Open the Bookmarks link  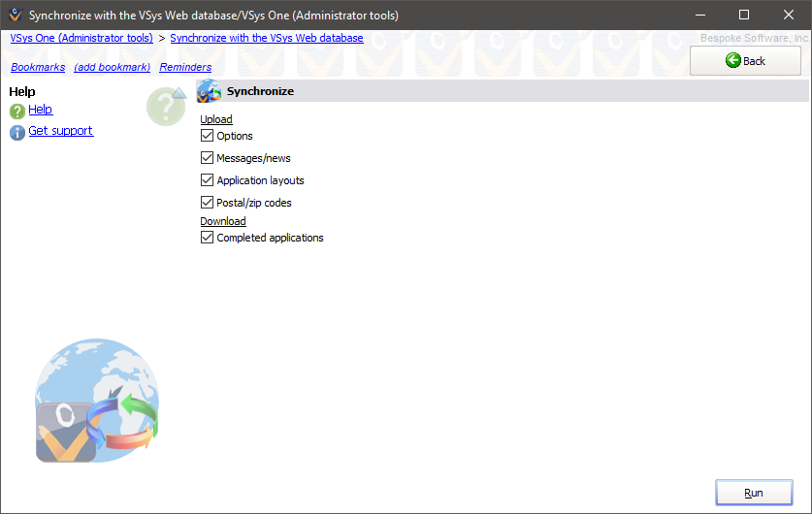(x=38, y=67)
